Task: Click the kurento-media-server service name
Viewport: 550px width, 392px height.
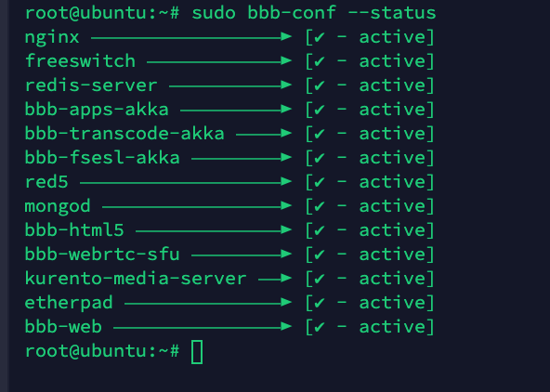Action: click(x=136, y=279)
